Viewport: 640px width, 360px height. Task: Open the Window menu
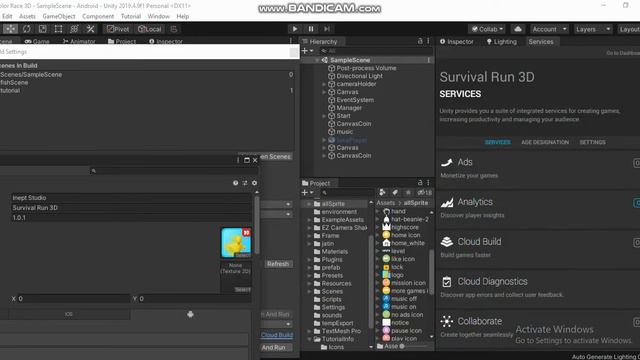(158, 16)
